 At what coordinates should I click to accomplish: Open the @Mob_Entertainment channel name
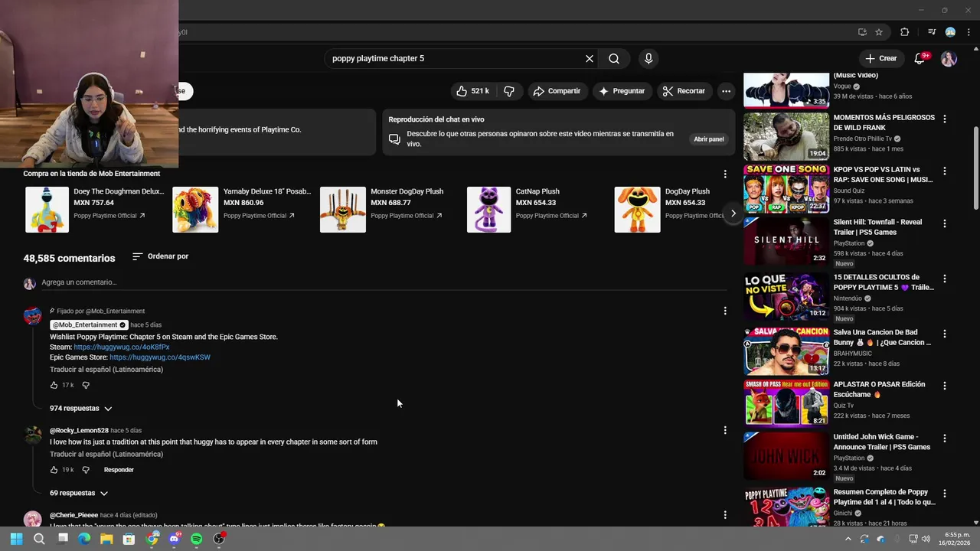[89, 325]
